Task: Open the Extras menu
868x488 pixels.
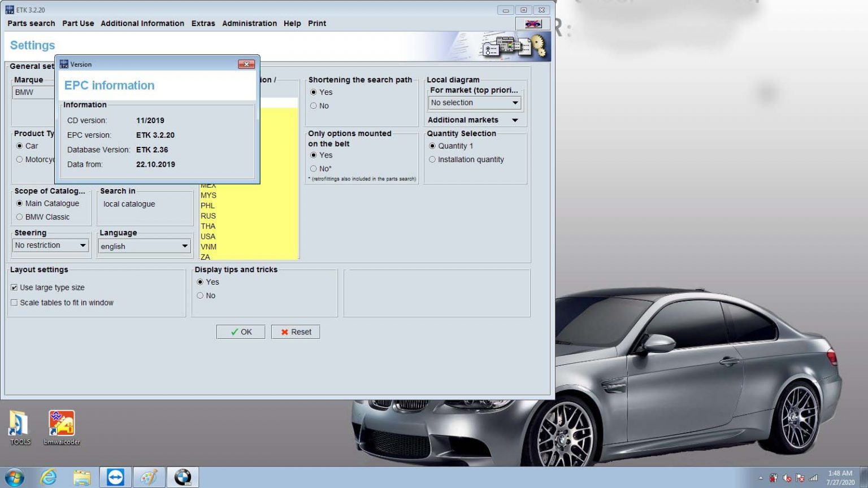Action: (203, 23)
